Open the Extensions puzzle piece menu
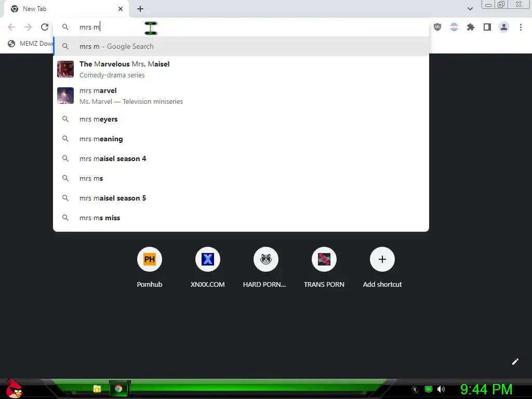532x399 pixels. (x=471, y=27)
